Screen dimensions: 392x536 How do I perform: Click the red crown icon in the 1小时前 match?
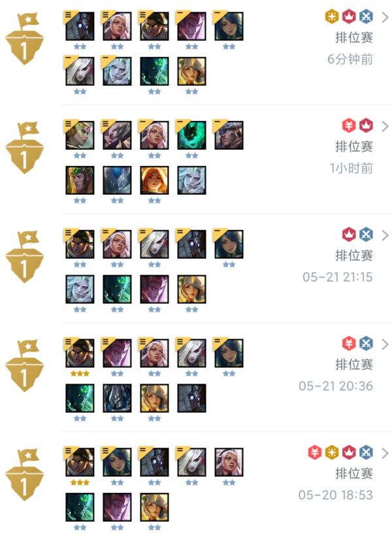(x=366, y=126)
